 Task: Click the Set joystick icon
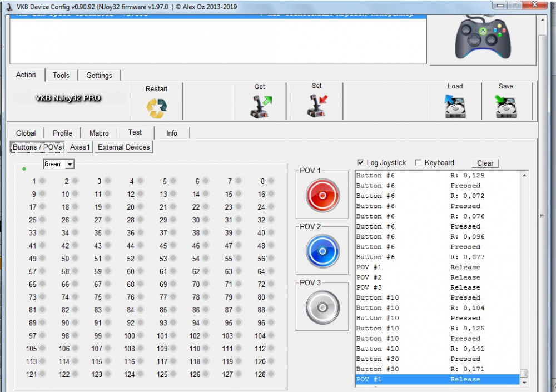click(x=316, y=106)
